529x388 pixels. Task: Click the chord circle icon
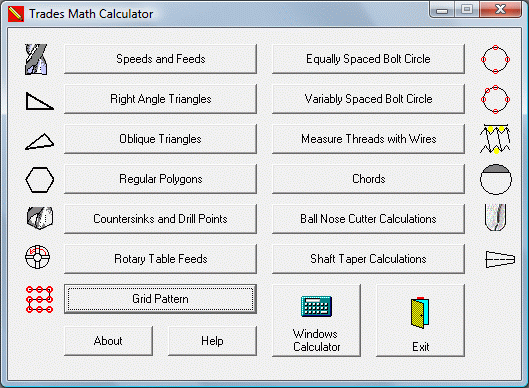tap(496, 179)
